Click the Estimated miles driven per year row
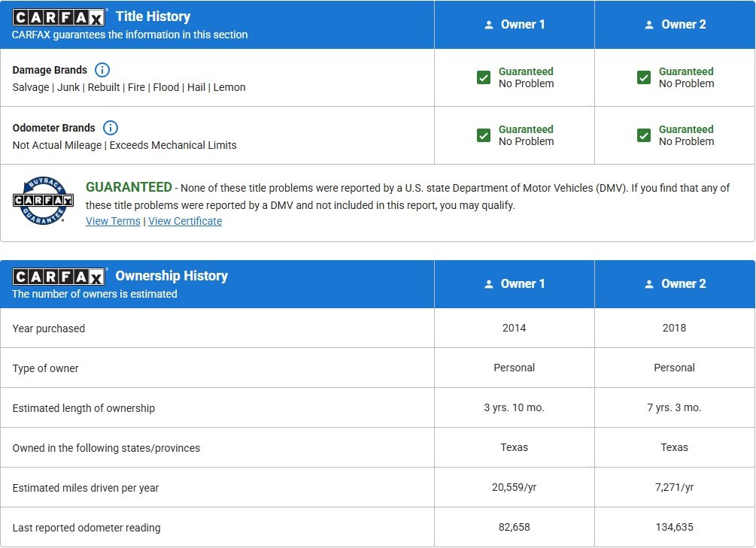 tap(378, 487)
